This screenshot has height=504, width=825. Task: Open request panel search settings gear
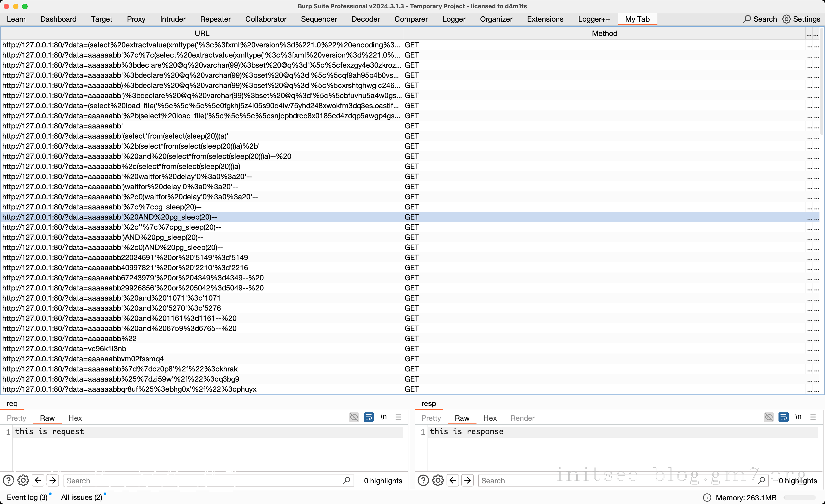[x=23, y=481]
